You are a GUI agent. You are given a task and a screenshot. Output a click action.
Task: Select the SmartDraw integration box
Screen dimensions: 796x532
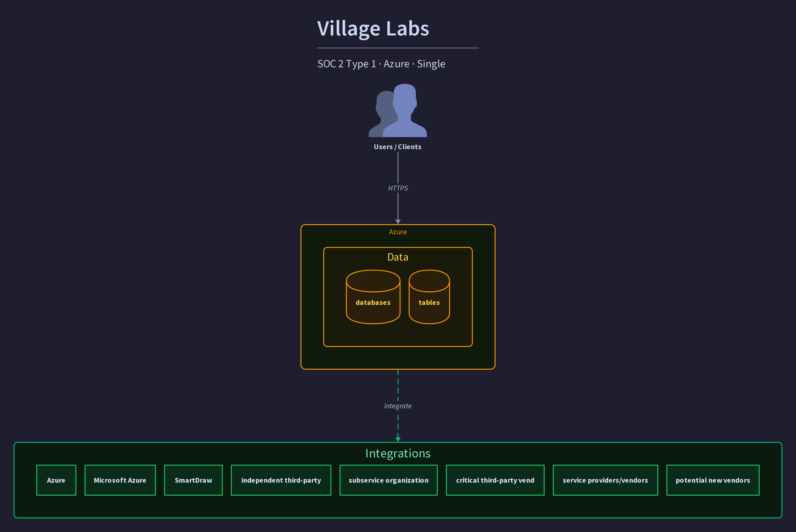pyautogui.click(x=193, y=480)
